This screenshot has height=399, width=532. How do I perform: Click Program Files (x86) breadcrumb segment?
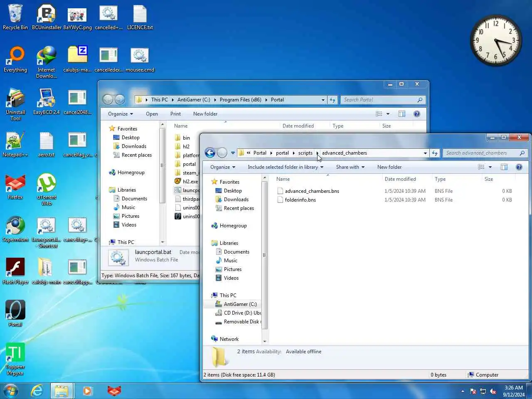coord(240,100)
